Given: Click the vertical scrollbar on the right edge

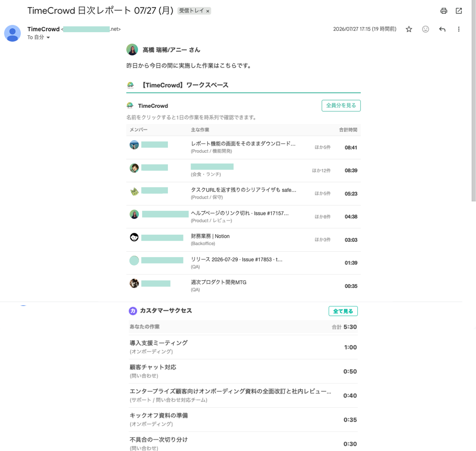Looking at the screenshot, I should point(473,100).
